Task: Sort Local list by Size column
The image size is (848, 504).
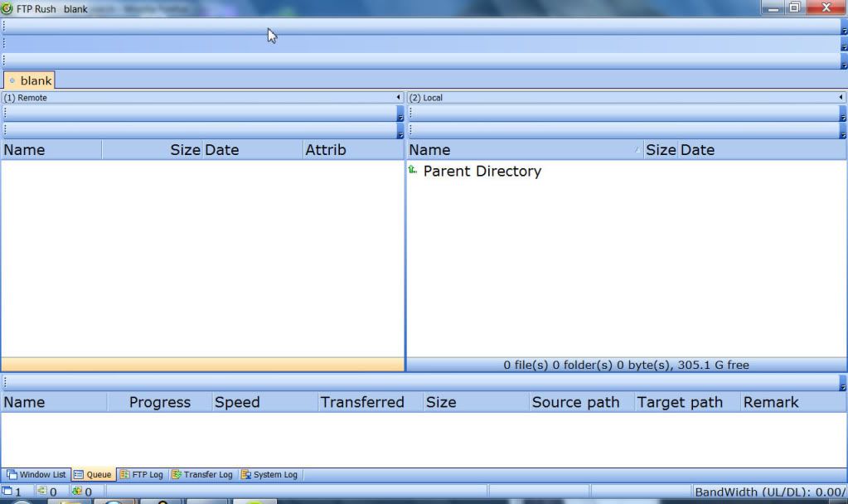Action: [661, 150]
